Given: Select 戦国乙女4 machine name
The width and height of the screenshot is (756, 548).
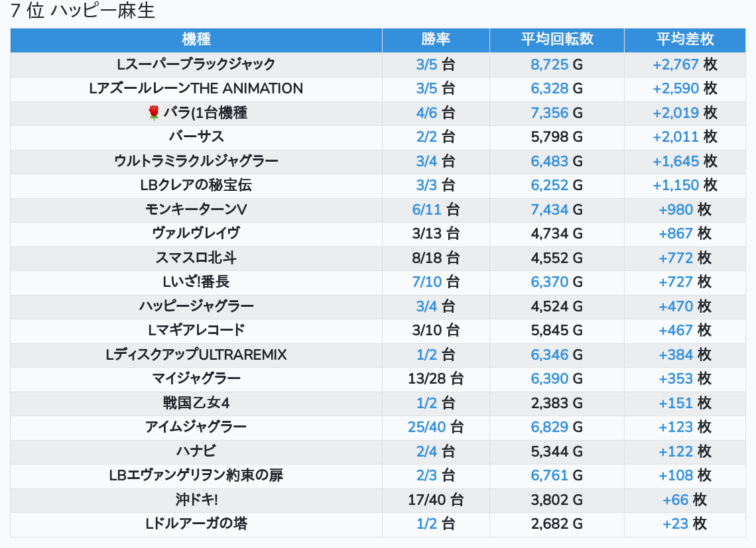Looking at the screenshot, I should [x=196, y=403].
